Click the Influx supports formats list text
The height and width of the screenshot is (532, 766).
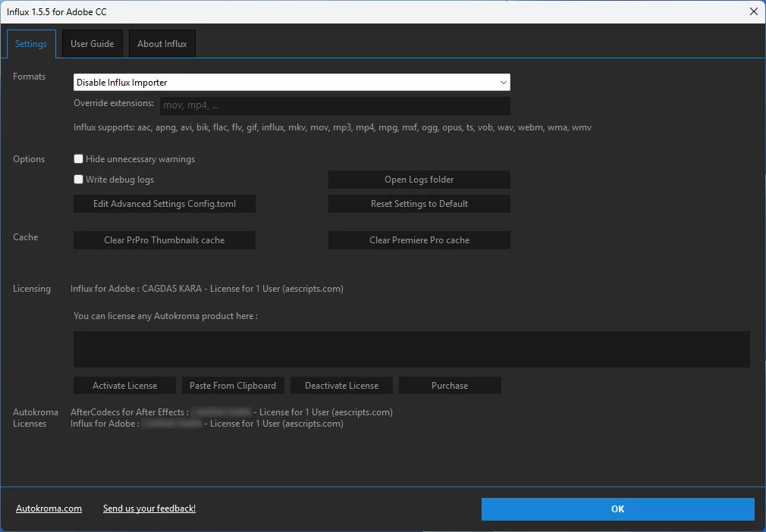click(333, 127)
